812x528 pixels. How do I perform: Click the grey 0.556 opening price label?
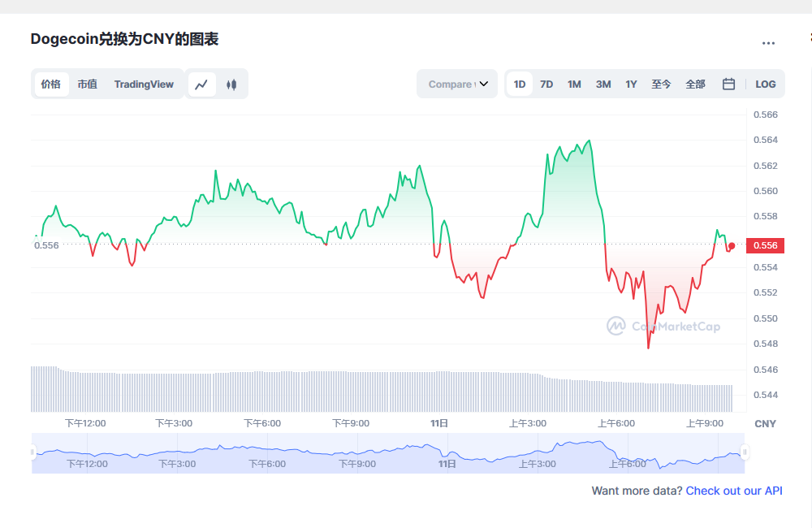46,245
